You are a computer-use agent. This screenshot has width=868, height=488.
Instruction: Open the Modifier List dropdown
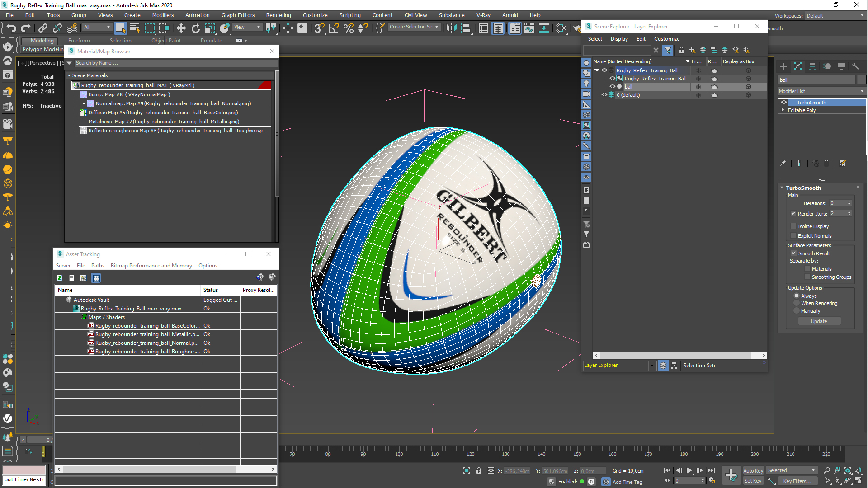[x=821, y=91]
